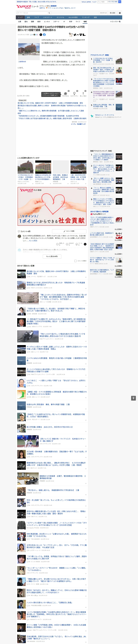
Task: Expand first comment with もっと見る link
Action: pyautogui.click(x=33, y=241)
